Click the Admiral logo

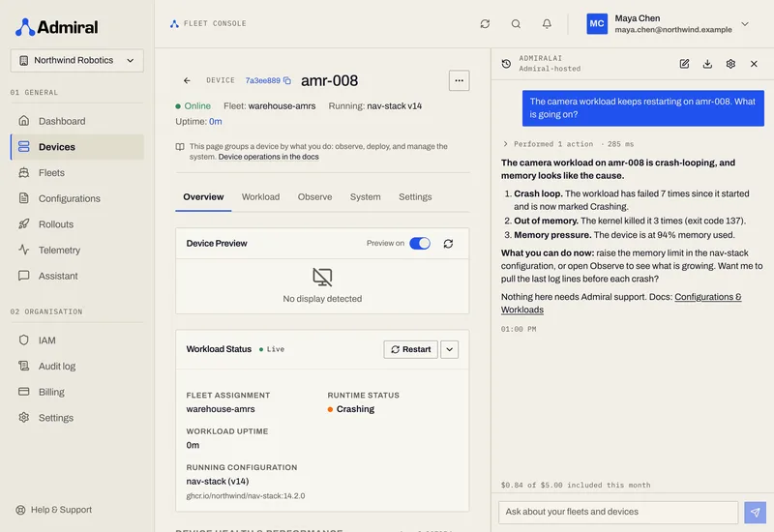[56, 27]
